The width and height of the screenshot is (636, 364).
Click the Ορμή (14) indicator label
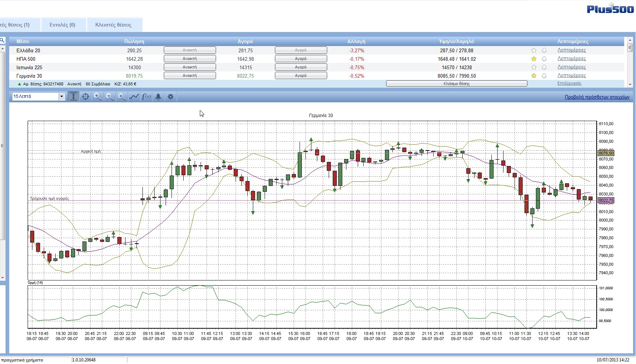(x=35, y=283)
